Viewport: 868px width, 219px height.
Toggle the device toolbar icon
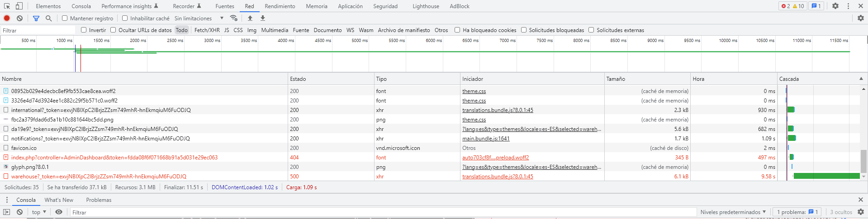19,6
